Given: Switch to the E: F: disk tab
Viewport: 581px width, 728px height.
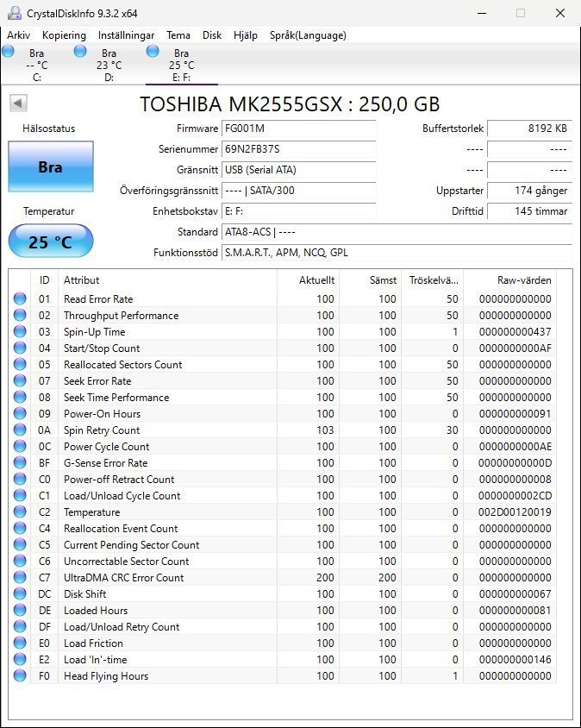Looking at the screenshot, I should tap(181, 65).
